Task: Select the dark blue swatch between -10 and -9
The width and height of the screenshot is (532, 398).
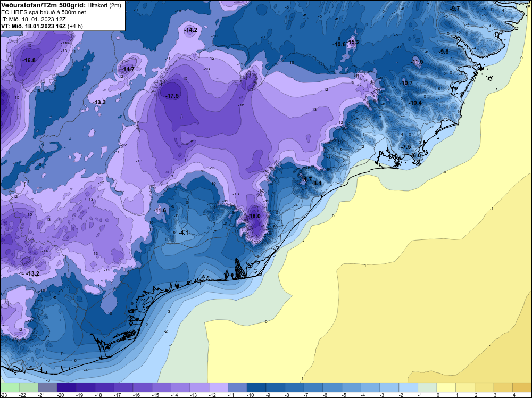Action: (256, 387)
